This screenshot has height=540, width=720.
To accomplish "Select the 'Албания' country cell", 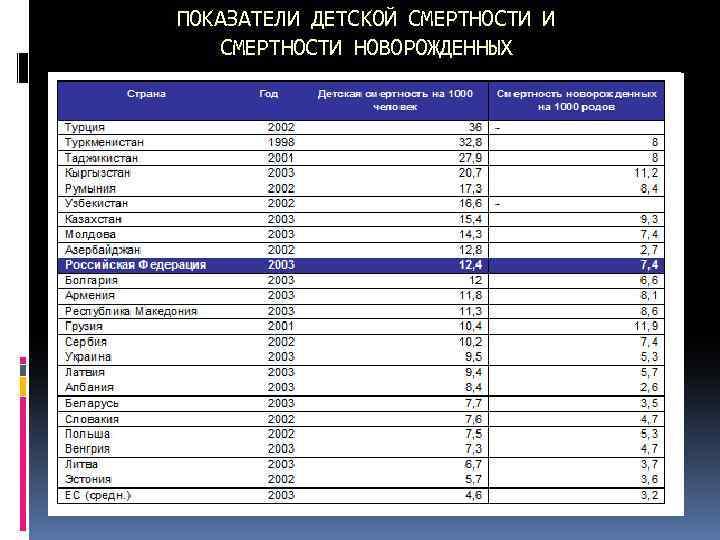I will (x=89, y=387).
